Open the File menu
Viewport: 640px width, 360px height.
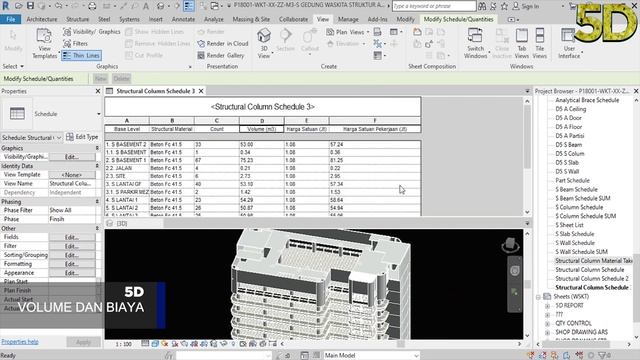(x=11, y=19)
